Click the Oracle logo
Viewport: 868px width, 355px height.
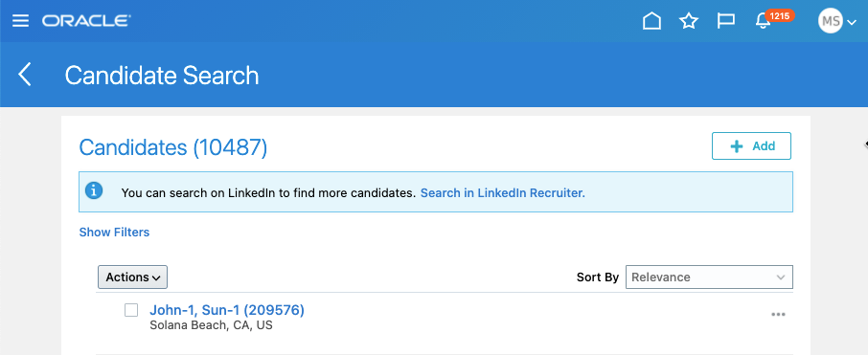tap(86, 21)
